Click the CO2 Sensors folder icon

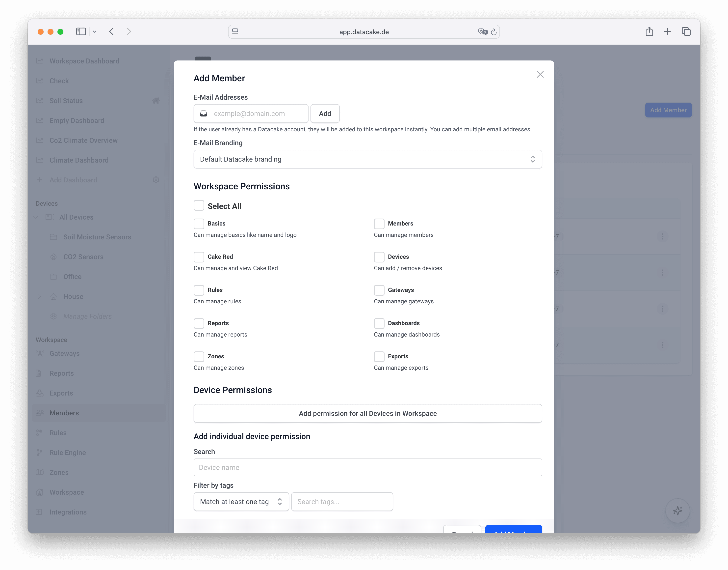[53, 257]
